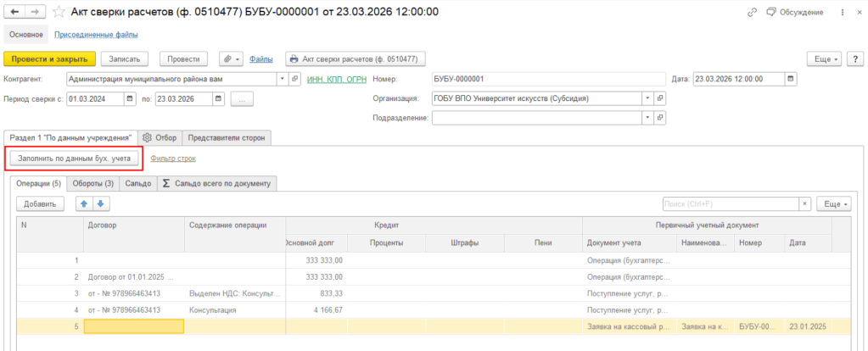This screenshot has height=351, width=868.
Task: Open the ИНН, КПП, ОГРН link
Action: pos(337,80)
